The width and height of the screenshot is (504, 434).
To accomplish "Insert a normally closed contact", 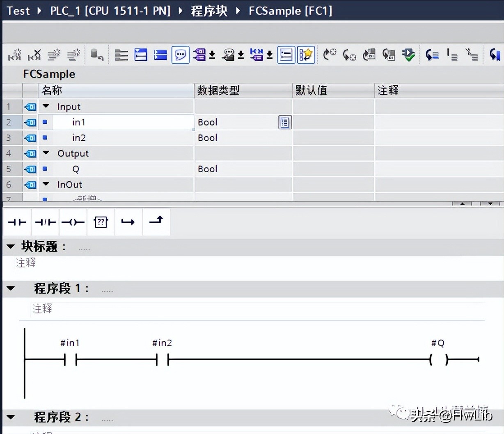I will pyautogui.click(x=45, y=222).
